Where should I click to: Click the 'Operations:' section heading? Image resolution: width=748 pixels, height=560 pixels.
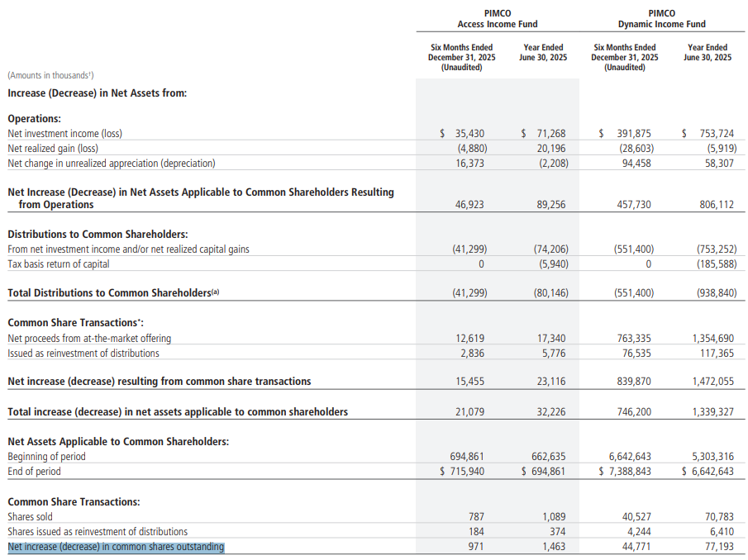click(x=35, y=119)
